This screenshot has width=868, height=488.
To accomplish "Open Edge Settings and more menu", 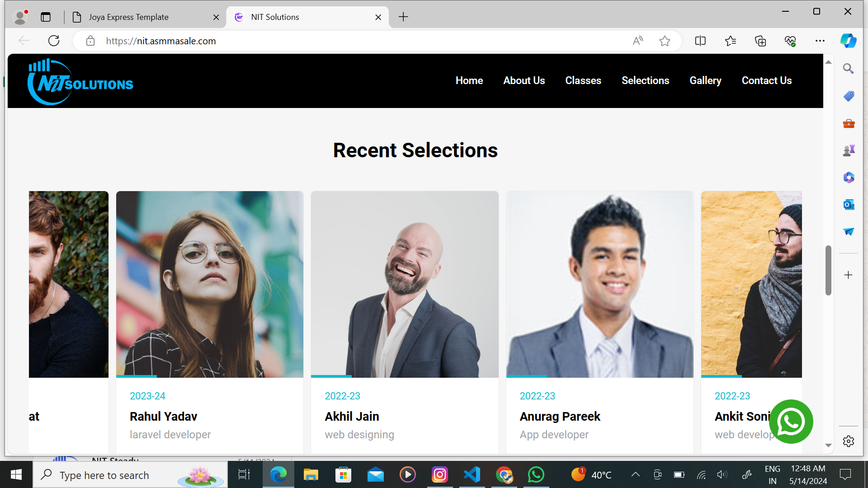I will pyautogui.click(x=820, y=41).
